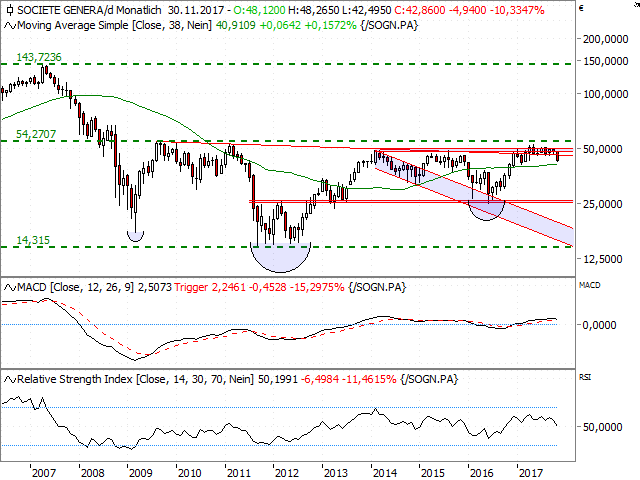The height and width of the screenshot is (480, 640).
Task: Click the MACD indicator line icon
Action: tap(8, 289)
